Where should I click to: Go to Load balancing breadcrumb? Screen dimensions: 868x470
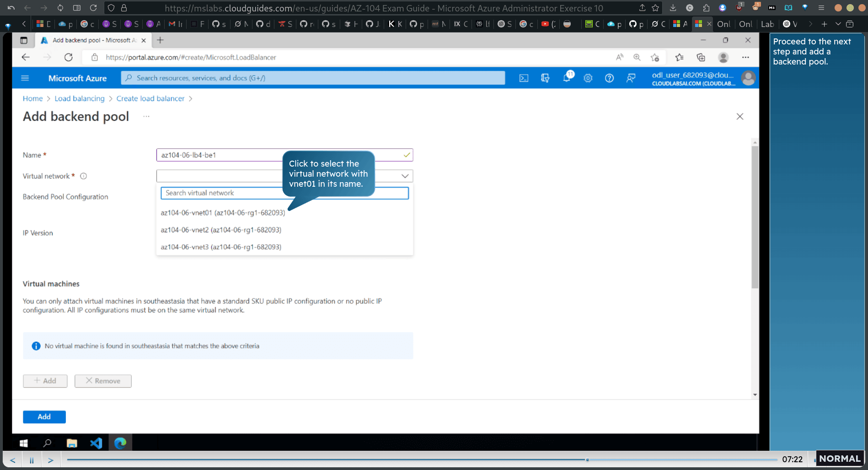point(80,98)
